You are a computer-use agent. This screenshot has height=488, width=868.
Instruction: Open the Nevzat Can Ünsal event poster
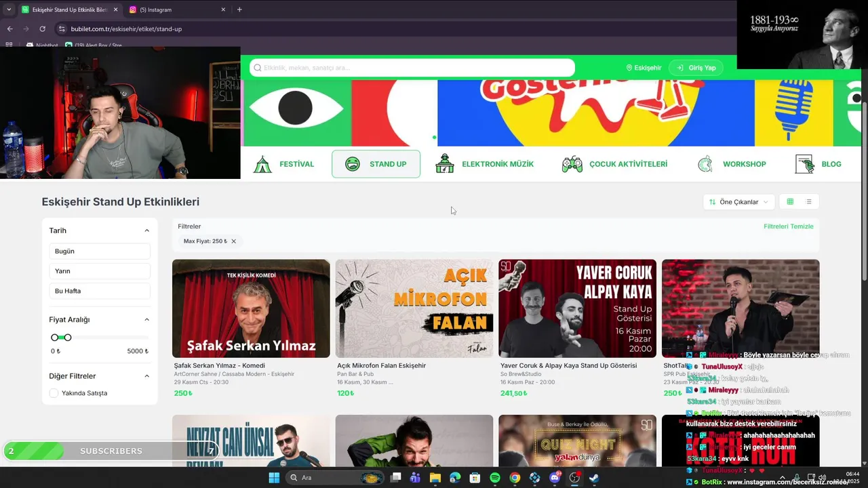251,441
